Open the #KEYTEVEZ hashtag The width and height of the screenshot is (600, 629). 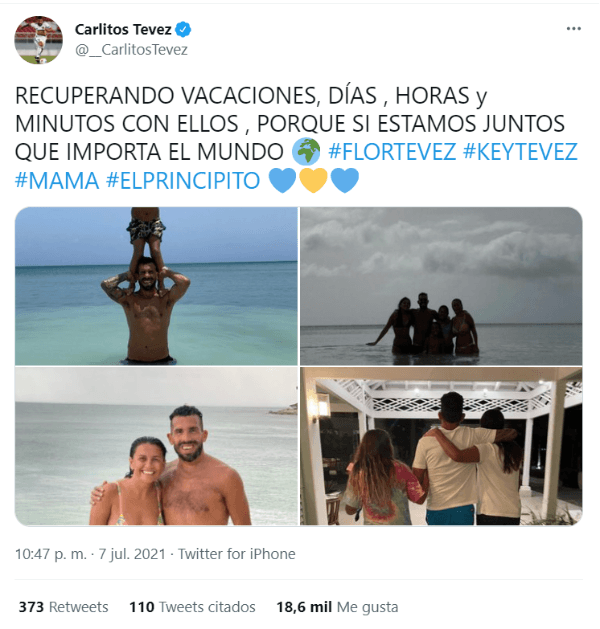coord(521,152)
